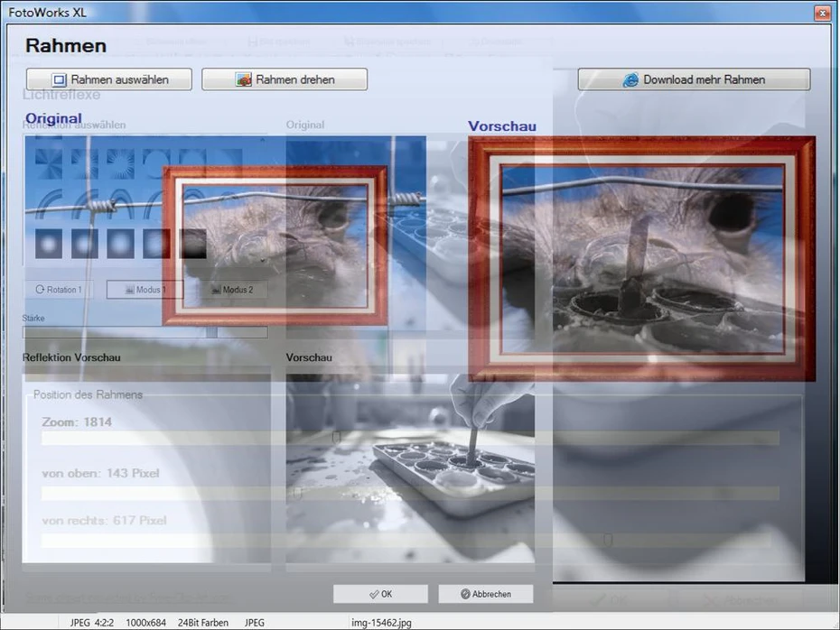The height and width of the screenshot is (630, 840).
Task: Open Download mehr Rahmen
Action: pyautogui.click(x=694, y=79)
